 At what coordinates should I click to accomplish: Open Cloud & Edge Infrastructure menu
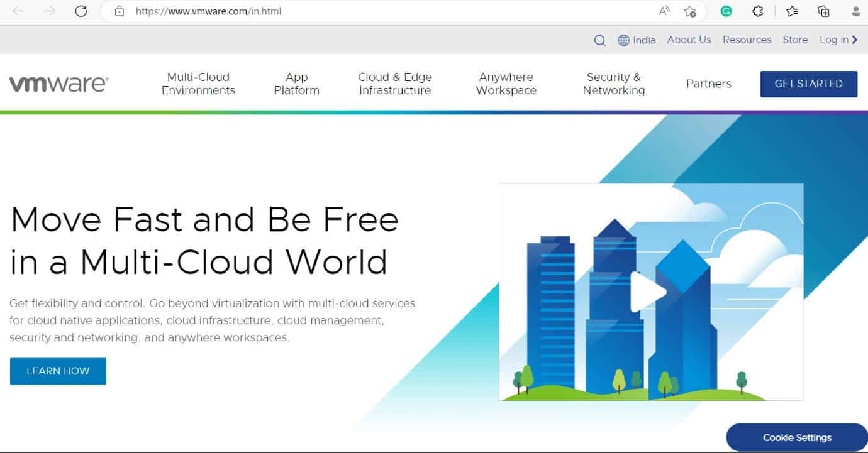click(x=395, y=84)
